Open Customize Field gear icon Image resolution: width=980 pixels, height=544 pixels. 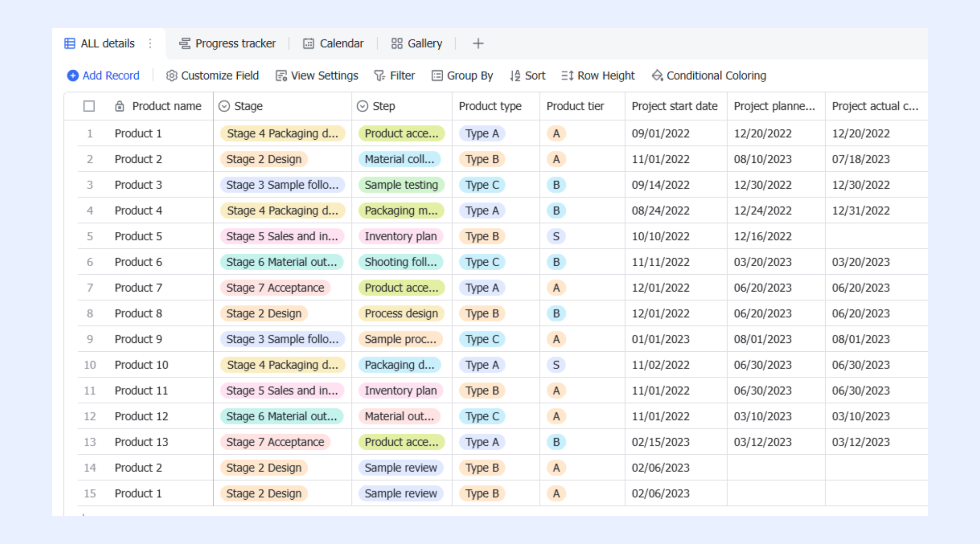(x=171, y=76)
